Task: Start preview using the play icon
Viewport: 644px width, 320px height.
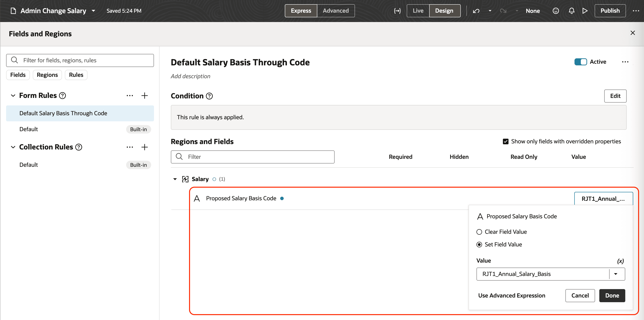Action: pos(585,11)
